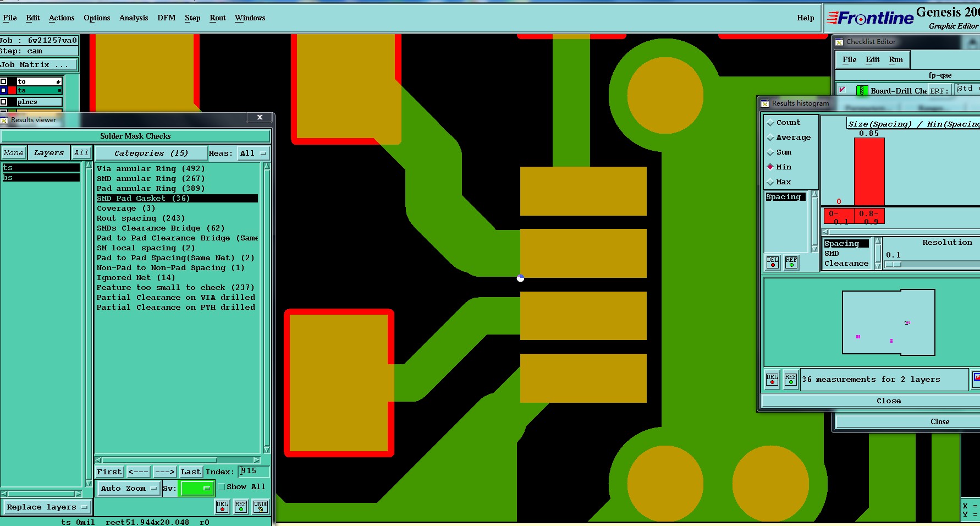Click the DEL icon in Results viewer
Screen dimensions: 980x526
point(222,507)
